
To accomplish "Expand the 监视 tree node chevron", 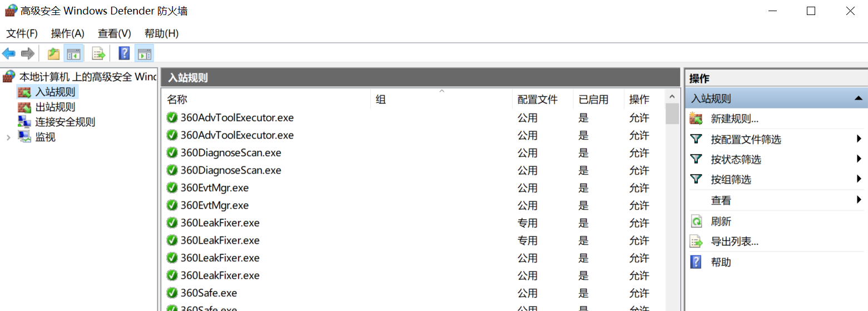I will (8, 137).
